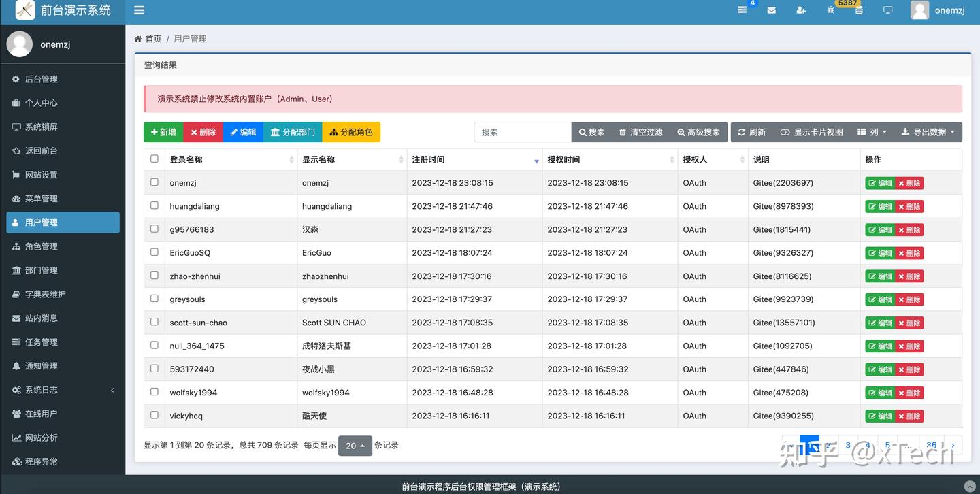Open the 列 columns dropdown
This screenshot has height=494, width=980.
point(872,132)
